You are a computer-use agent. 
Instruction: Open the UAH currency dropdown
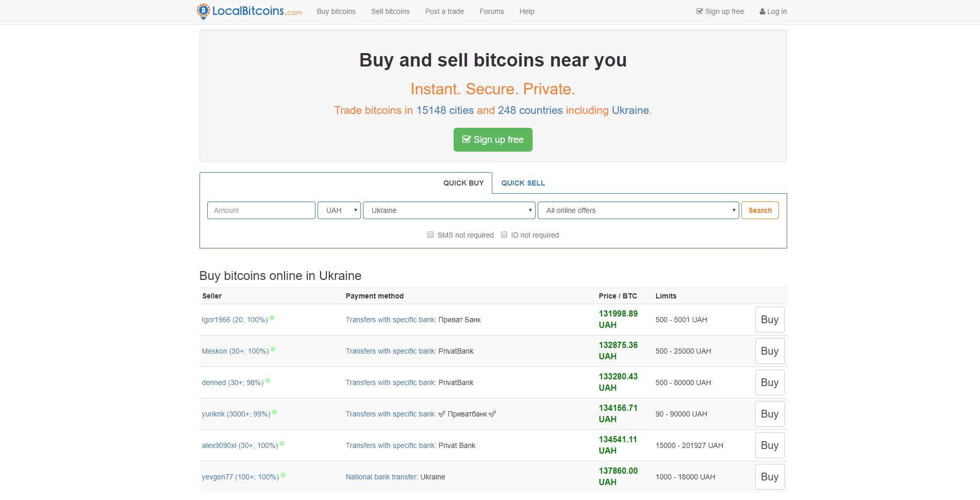click(x=339, y=210)
